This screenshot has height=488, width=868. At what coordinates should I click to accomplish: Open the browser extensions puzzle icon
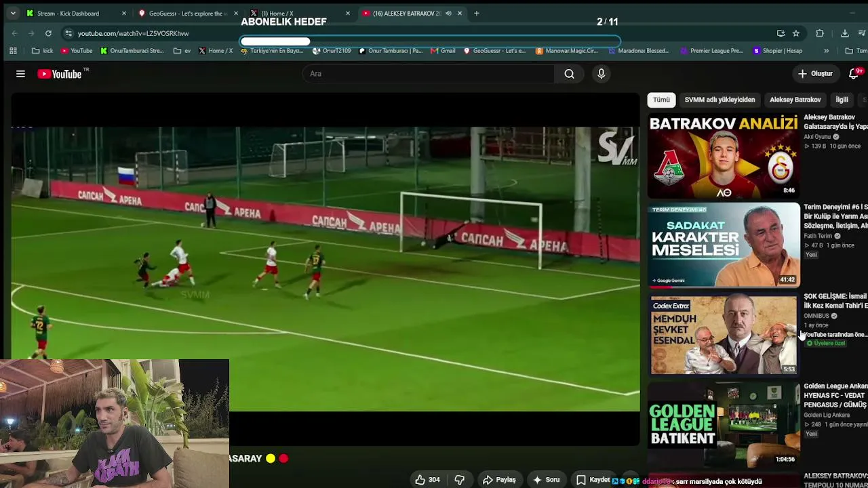click(820, 33)
